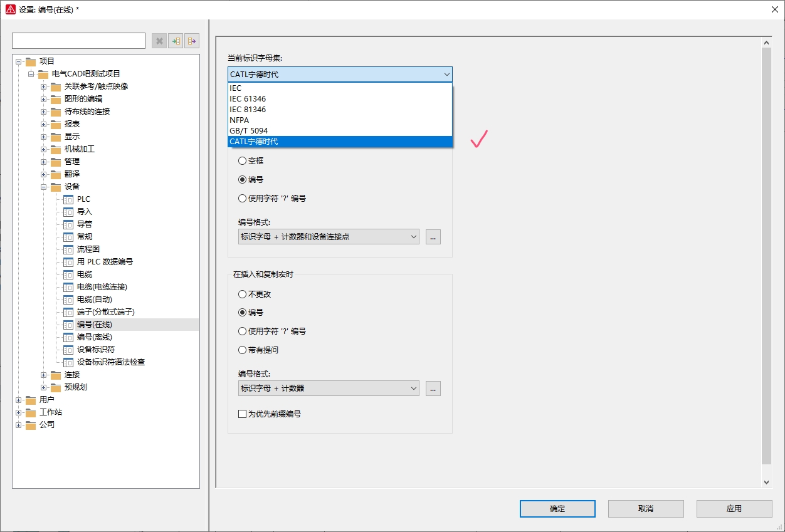Open the 电缆(自动) settings item
The width and height of the screenshot is (785, 532).
pos(94,300)
